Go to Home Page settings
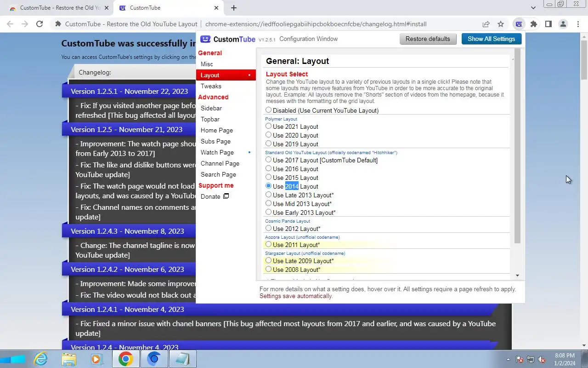 (217, 130)
